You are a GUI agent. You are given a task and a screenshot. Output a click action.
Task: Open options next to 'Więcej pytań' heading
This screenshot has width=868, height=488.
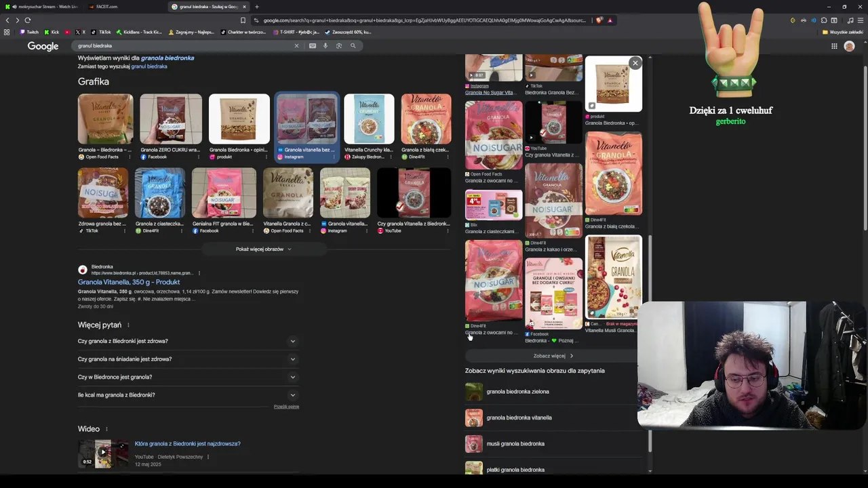[128, 325]
